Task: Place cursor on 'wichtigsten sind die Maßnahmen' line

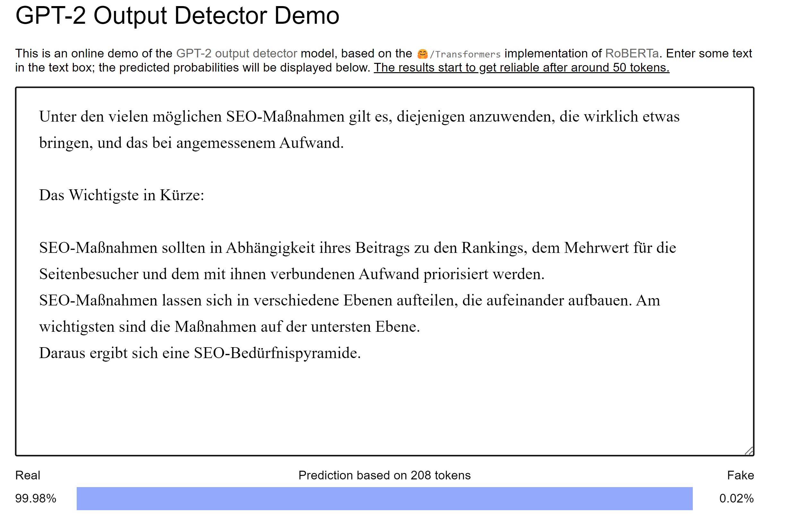Action: [x=229, y=326]
